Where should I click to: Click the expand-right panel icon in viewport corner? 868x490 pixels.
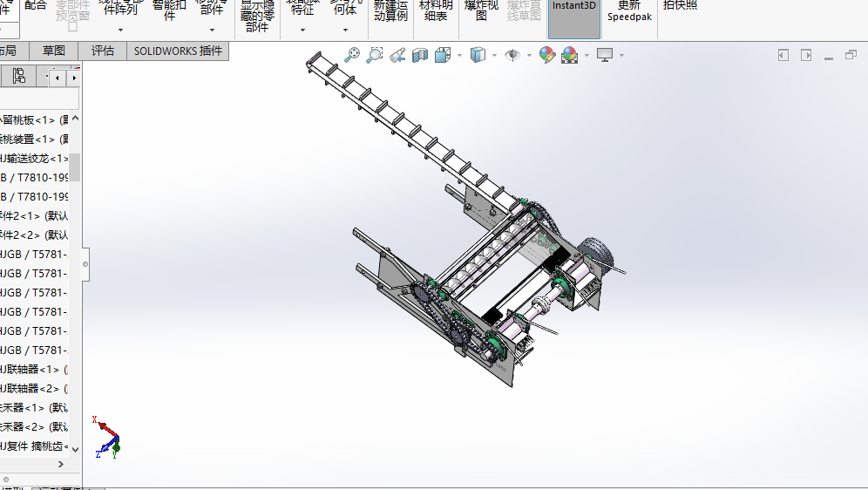point(806,55)
